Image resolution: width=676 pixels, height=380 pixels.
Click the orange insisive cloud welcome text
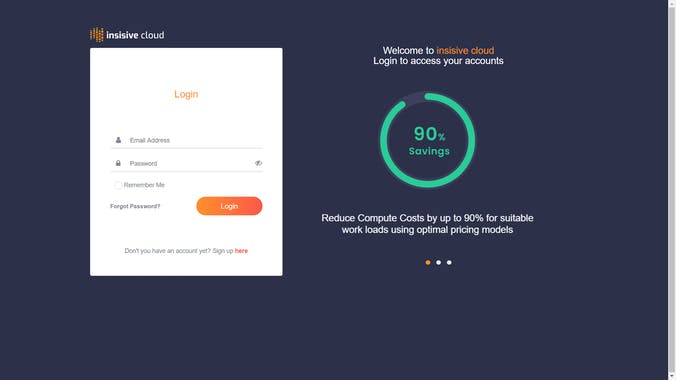click(465, 50)
